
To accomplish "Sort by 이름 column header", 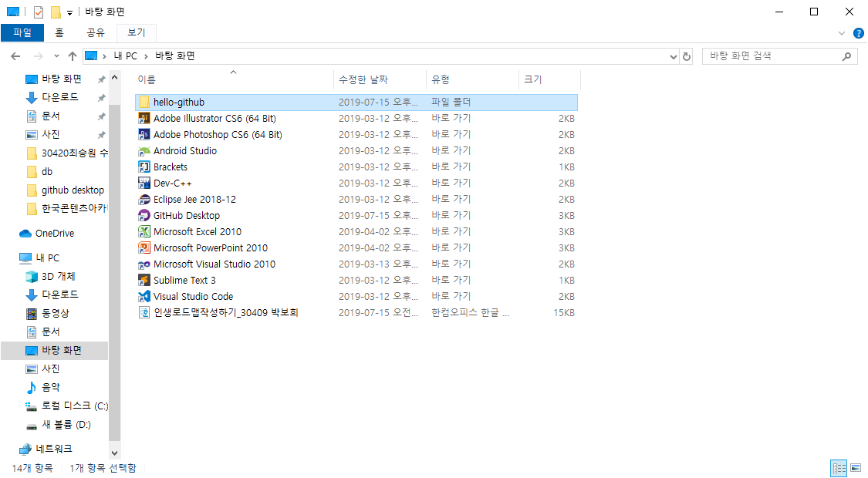I will pos(235,79).
